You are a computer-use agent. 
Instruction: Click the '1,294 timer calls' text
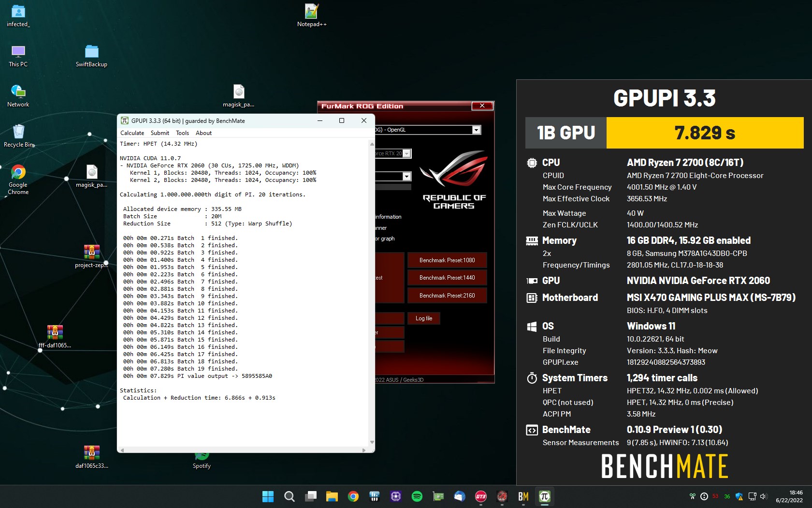click(662, 378)
